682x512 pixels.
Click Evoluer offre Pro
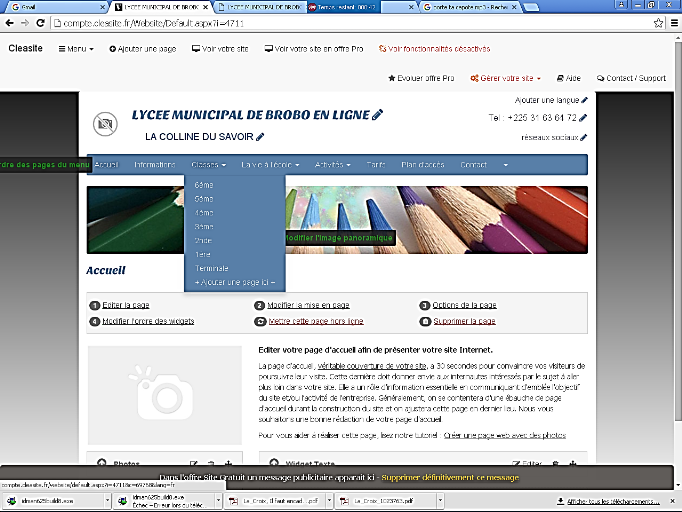pyautogui.click(x=421, y=78)
